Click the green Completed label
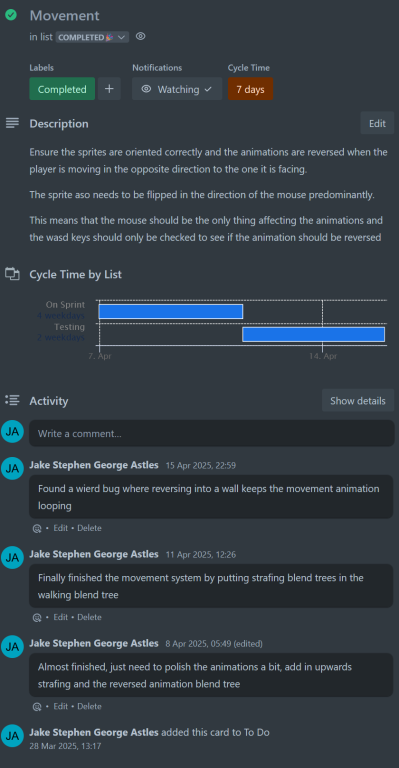The height and width of the screenshot is (768, 399). [62, 89]
